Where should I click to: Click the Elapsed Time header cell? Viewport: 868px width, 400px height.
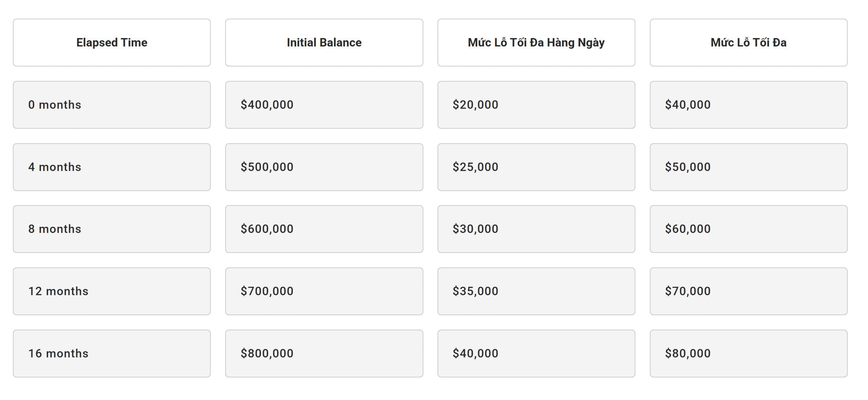click(112, 42)
